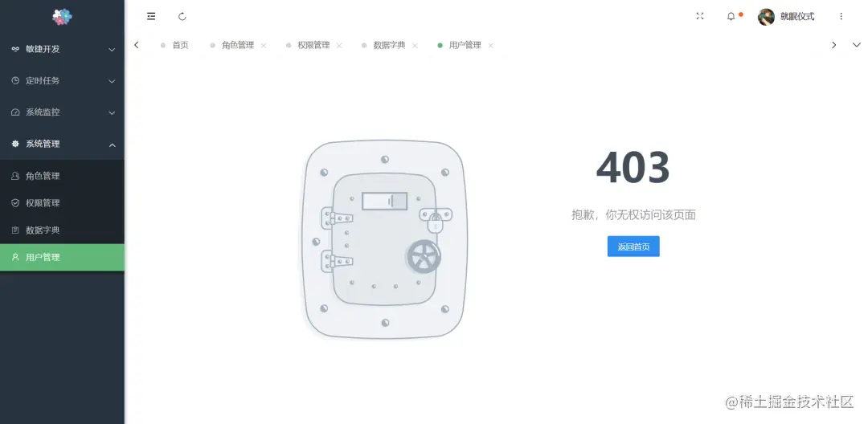Click the 返回首页 button
This screenshot has height=424, width=868.
(633, 247)
